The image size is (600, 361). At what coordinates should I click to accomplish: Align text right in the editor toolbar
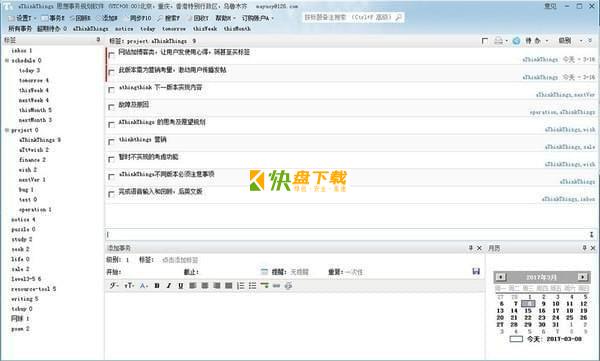click(217, 286)
